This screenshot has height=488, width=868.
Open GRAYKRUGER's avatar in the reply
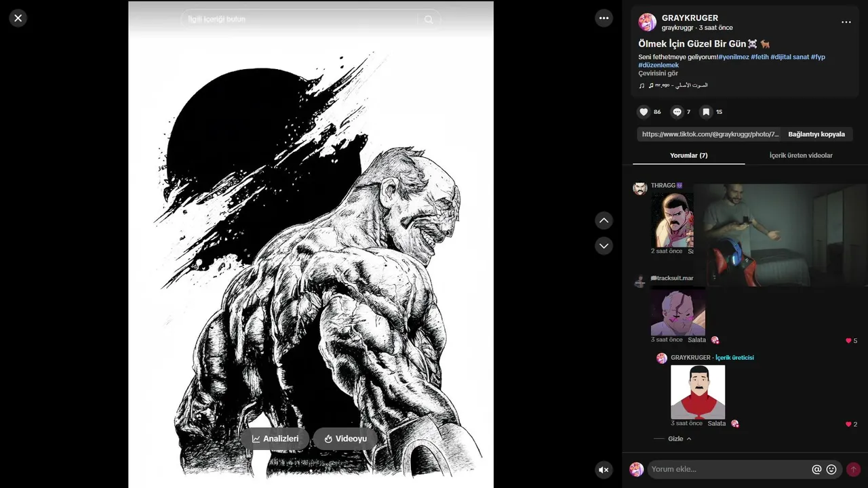click(662, 359)
